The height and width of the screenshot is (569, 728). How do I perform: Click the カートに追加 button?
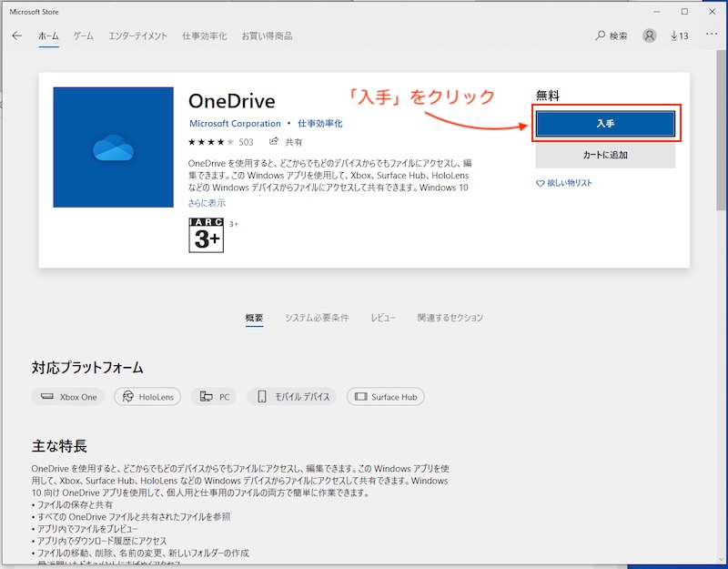click(x=605, y=155)
